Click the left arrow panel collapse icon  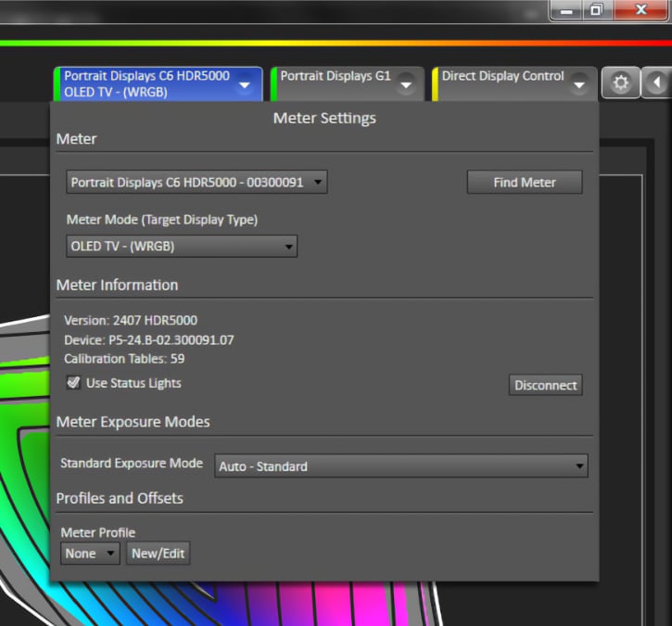(x=656, y=83)
